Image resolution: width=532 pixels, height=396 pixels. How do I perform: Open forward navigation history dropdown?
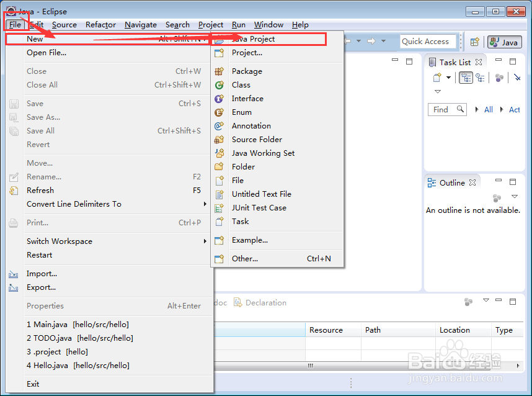pos(383,41)
